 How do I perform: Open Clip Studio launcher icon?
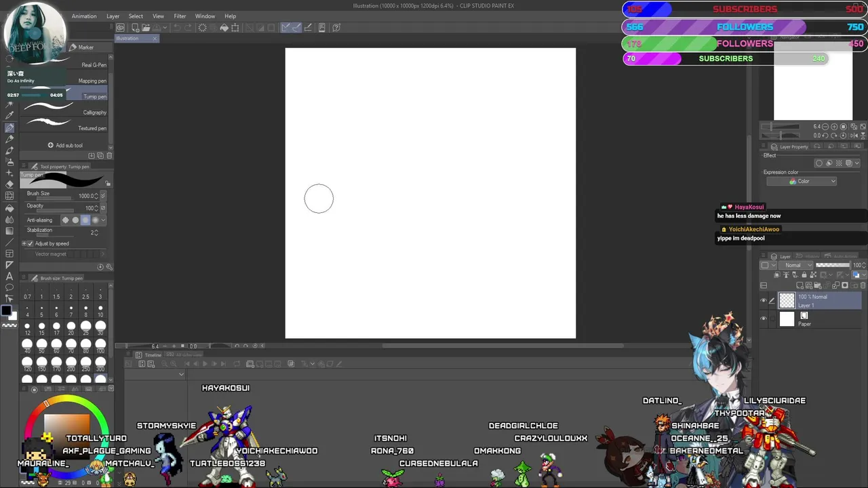point(121,28)
